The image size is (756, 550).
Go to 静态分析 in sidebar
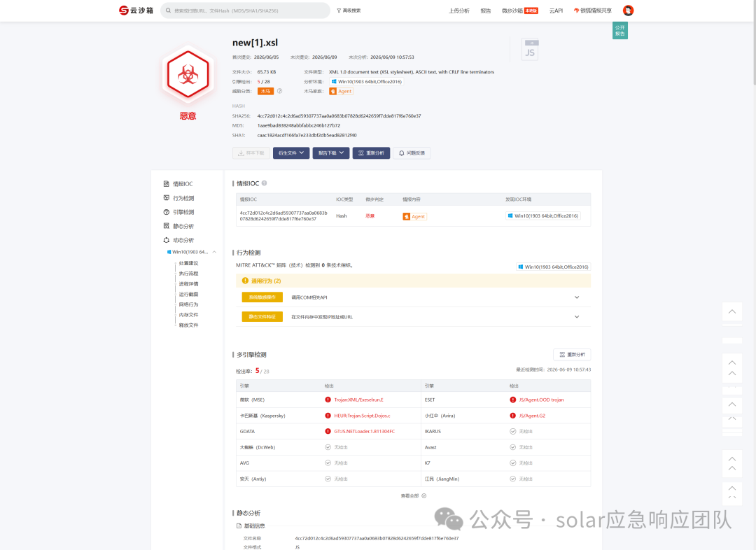179,226
